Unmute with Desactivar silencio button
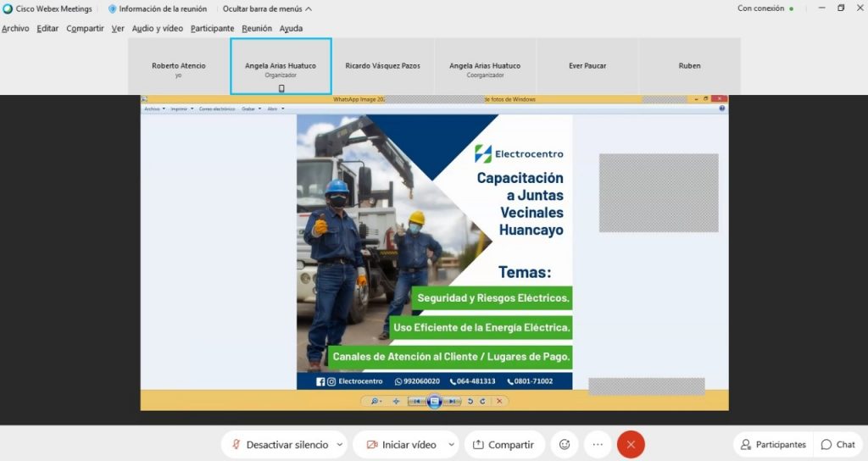 (x=284, y=444)
